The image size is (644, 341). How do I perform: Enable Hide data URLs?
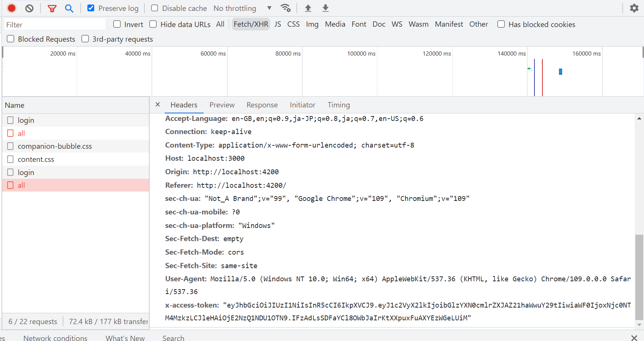(x=153, y=24)
